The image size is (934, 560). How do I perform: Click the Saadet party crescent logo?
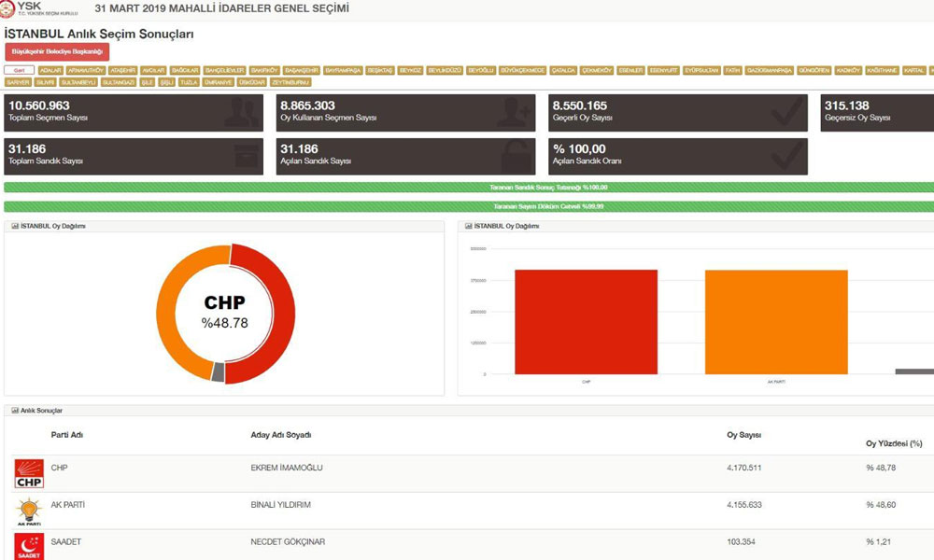[x=29, y=546]
